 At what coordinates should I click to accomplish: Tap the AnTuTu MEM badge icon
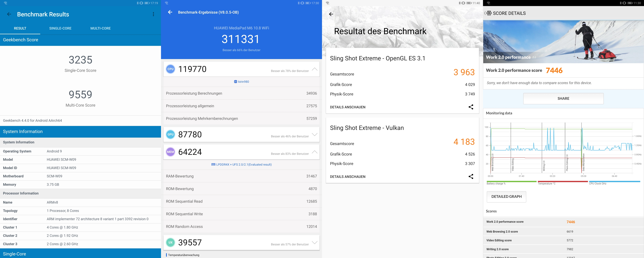click(170, 152)
